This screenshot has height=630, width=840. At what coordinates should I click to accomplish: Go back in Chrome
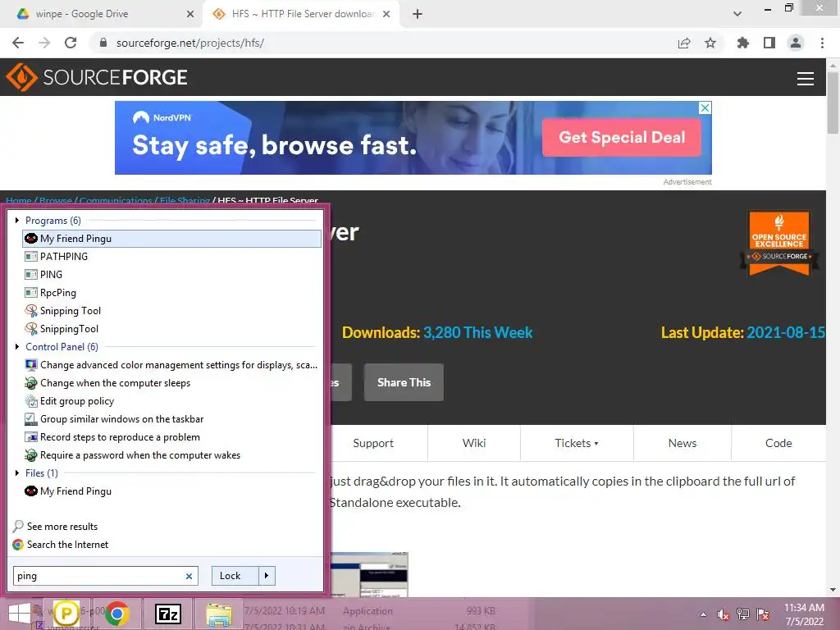click(x=18, y=43)
